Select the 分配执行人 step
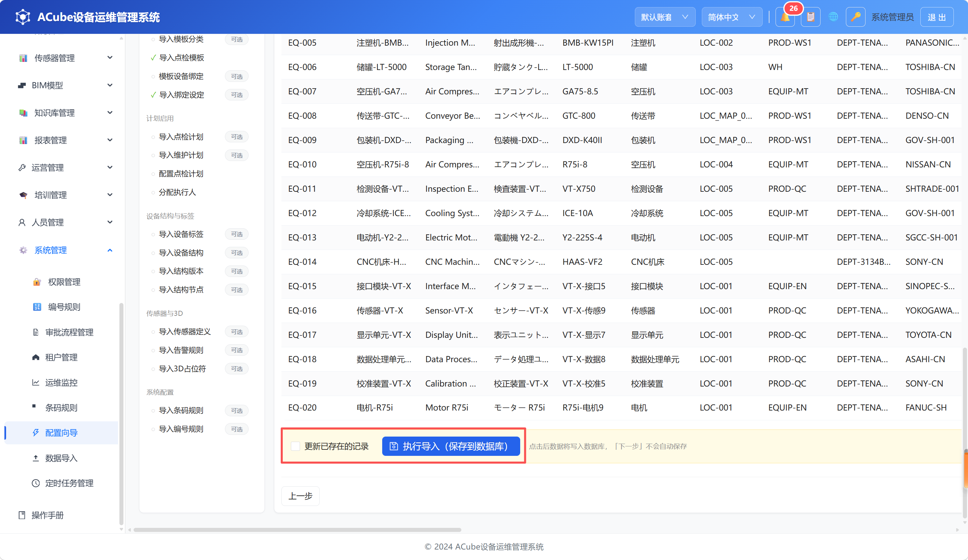Viewport: 968px width, 560px height. [178, 192]
